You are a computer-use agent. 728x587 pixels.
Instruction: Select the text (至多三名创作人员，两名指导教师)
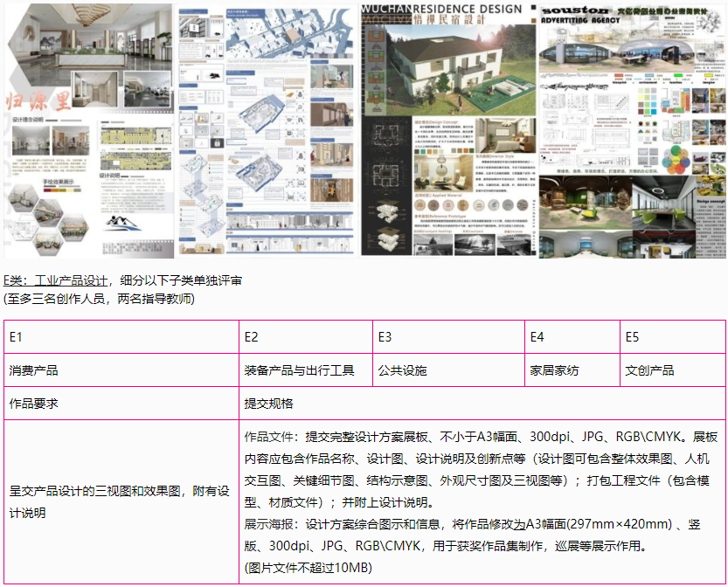99,299
